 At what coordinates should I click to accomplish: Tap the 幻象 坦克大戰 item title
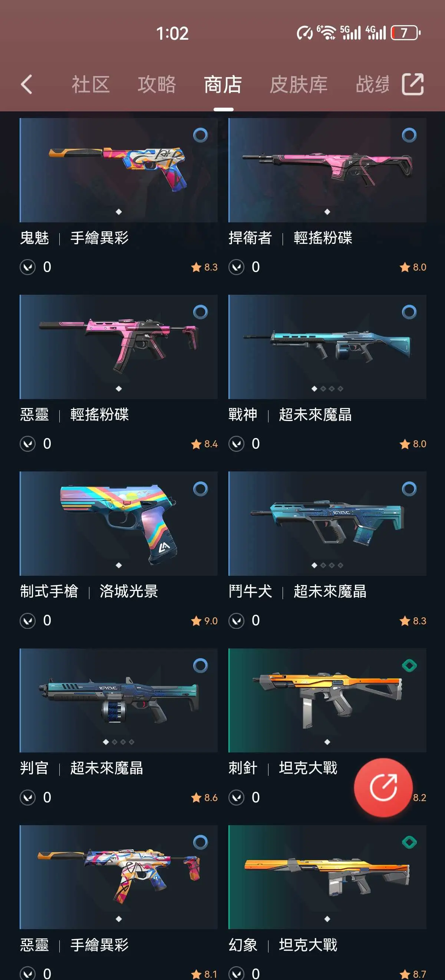pos(283,944)
